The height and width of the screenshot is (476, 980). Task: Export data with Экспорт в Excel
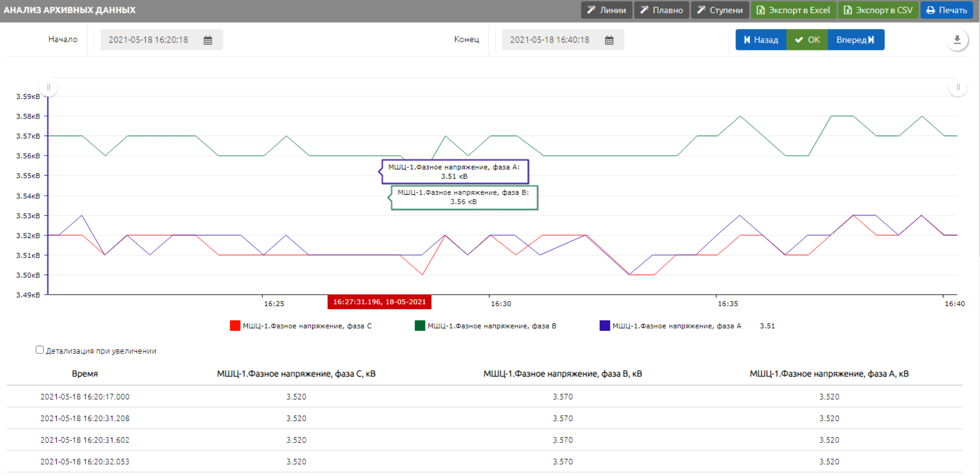[793, 10]
